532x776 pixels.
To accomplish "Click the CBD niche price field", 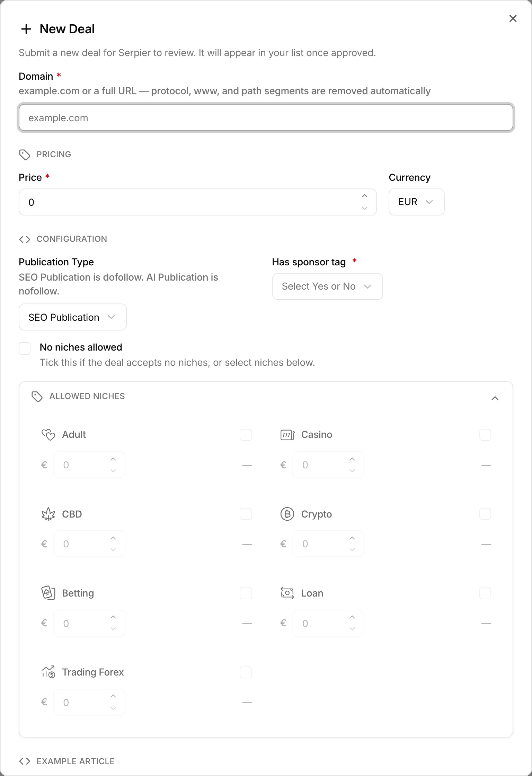I will pos(89,544).
